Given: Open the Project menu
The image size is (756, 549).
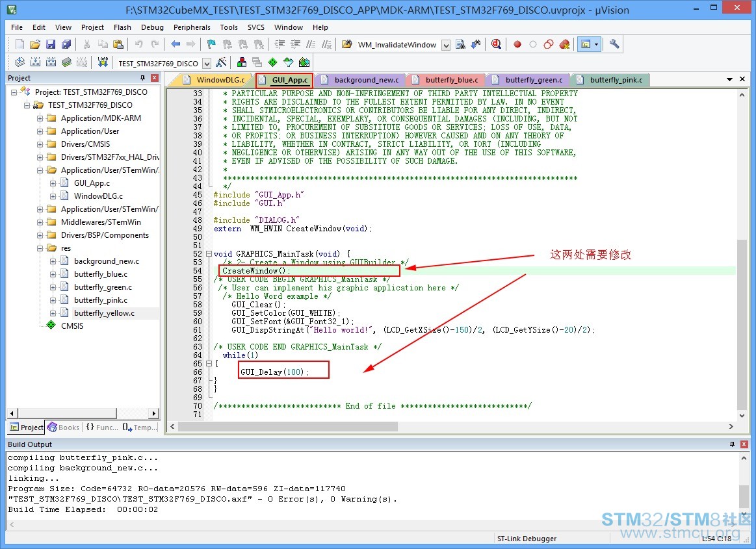Looking at the screenshot, I should pyautogui.click(x=92, y=27).
